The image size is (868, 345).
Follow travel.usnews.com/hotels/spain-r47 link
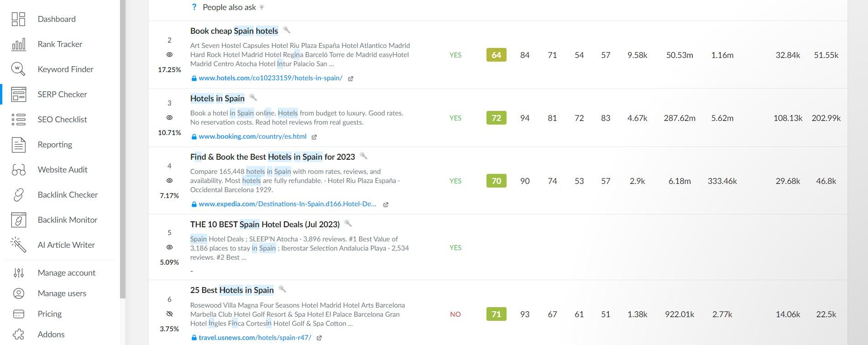tap(255, 338)
